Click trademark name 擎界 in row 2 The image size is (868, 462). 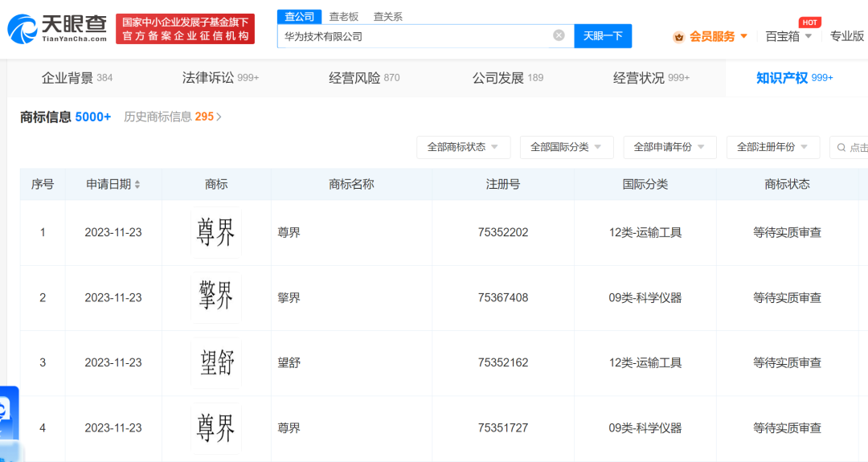pos(289,297)
